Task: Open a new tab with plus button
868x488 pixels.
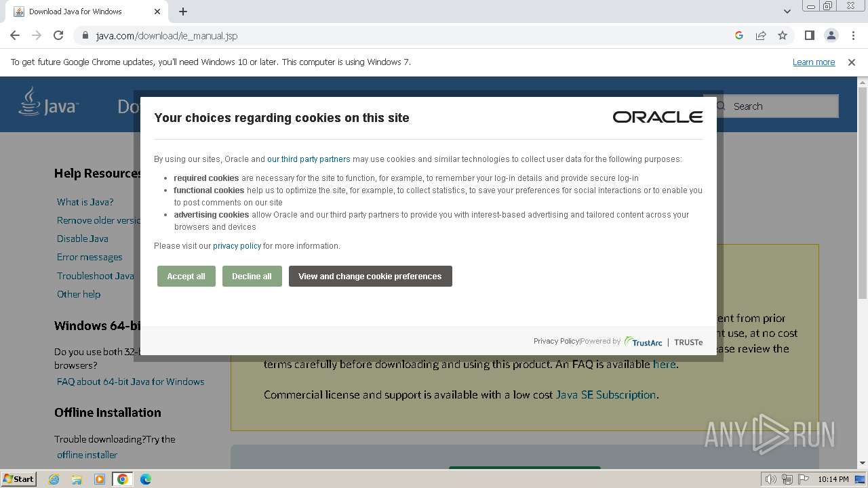Action: point(183,12)
